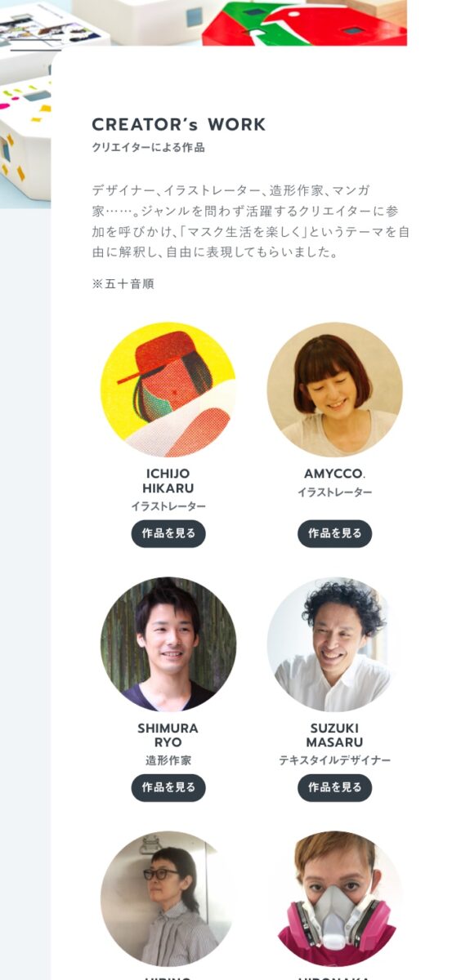The height and width of the screenshot is (980, 452).
Task: Select Suzuki Masaru's profile photo
Action: [334, 644]
